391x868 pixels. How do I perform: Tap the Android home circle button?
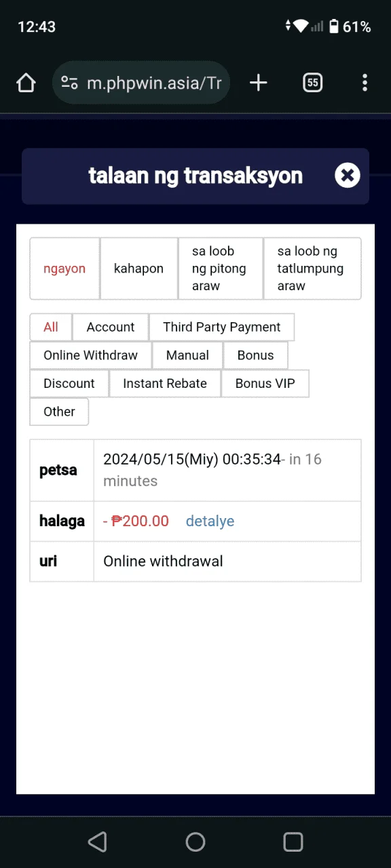pyautogui.click(x=195, y=842)
